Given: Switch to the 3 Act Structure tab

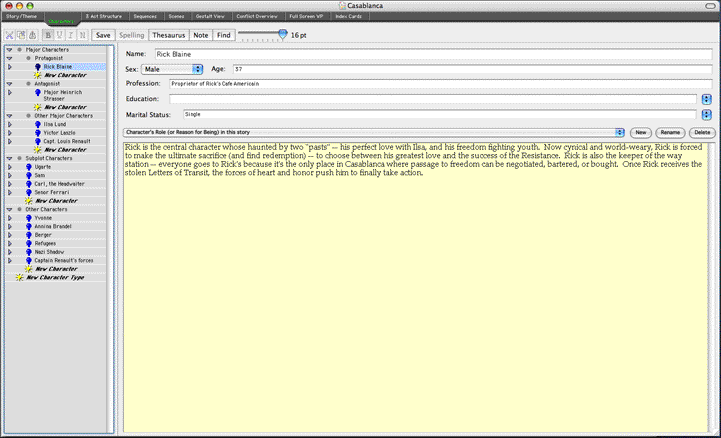Looking at the screenshot, I should [x=103, y=17].
